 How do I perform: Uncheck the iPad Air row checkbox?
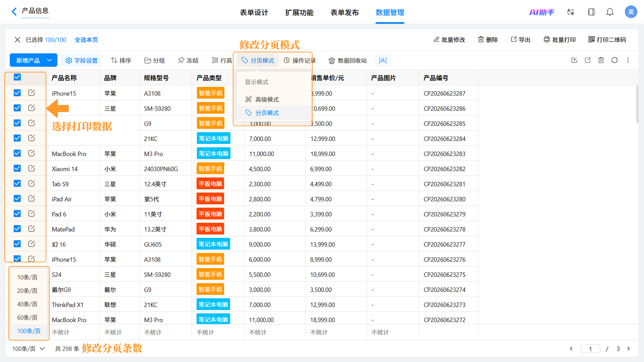(x=17, y=199)
